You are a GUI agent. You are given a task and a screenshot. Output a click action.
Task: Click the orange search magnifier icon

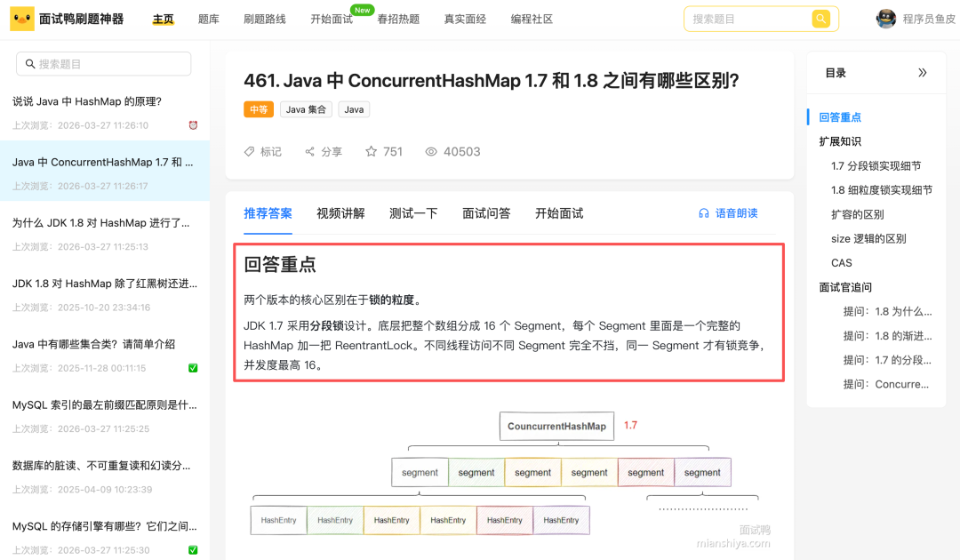pyautogui.click(x=820, y=18)
